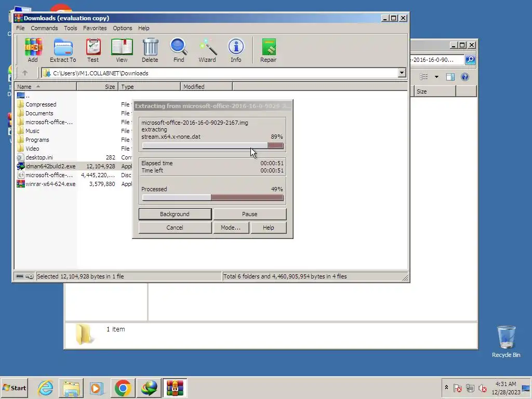The height and width of the screenshot is (399, 532).
Task: Open the Tools menu
Action: (71, 28)
